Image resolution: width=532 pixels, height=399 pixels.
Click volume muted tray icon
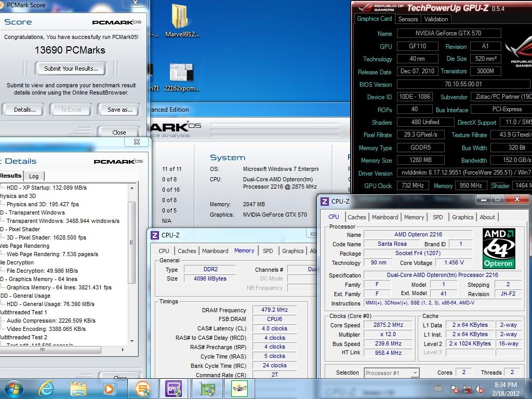480,389
